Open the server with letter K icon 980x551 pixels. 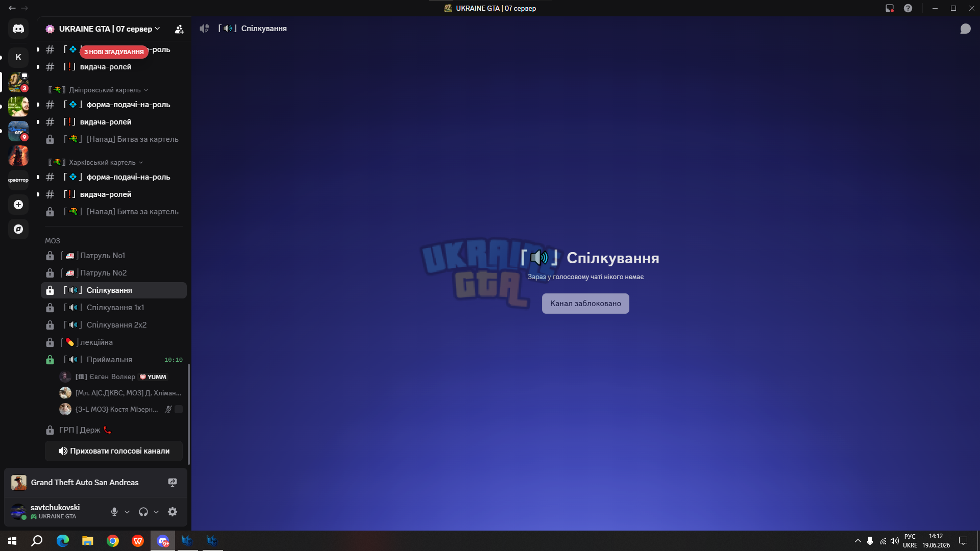(x=18, y=57)
